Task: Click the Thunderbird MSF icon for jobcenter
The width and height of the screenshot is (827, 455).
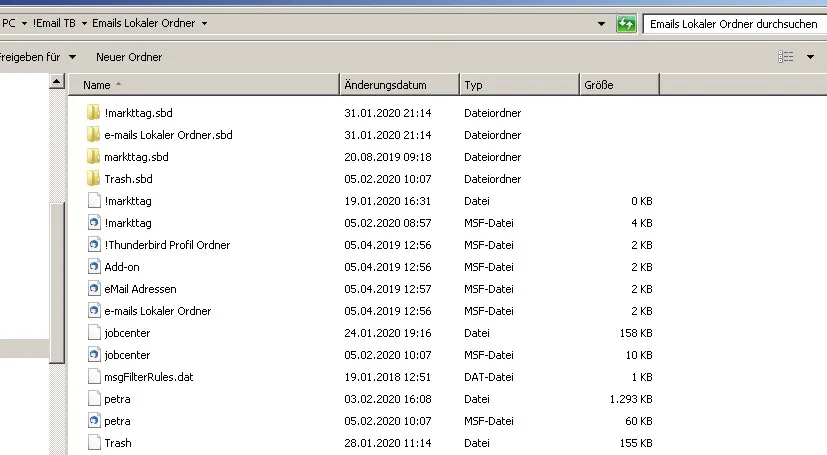Action: (x=94, y=354)
